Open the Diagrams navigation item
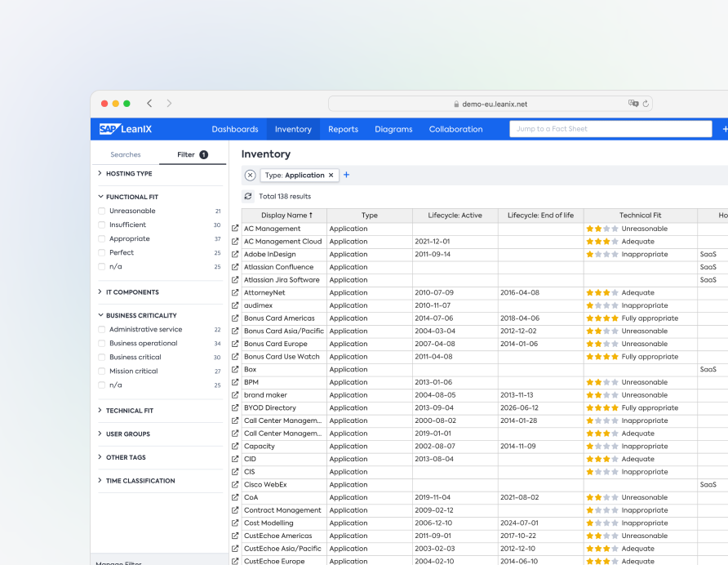This screenshot has width=728, height=565. (393, 129)
